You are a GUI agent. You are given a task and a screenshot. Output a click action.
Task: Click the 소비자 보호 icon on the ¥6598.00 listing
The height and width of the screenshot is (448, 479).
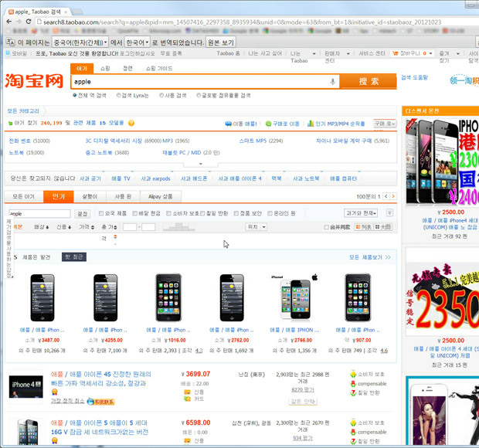click(x=353, y=423)
